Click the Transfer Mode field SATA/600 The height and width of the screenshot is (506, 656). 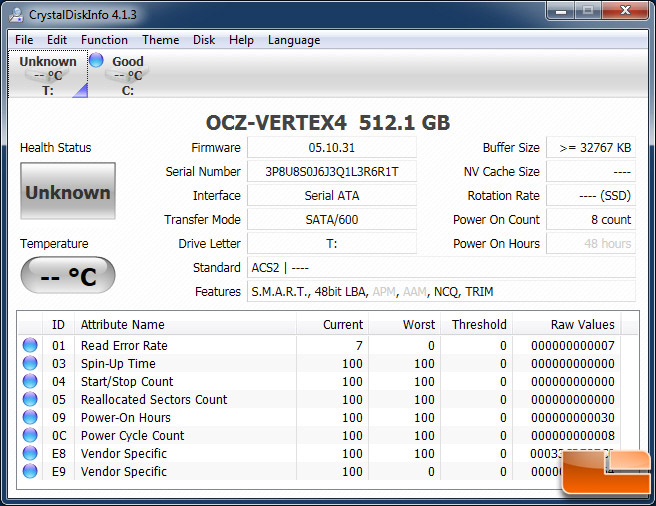click(332, 219)
